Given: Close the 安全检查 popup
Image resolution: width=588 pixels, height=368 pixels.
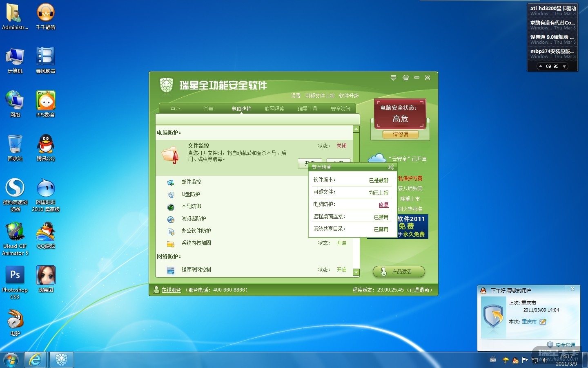Looking at the screenshot, I should [391, 167].
